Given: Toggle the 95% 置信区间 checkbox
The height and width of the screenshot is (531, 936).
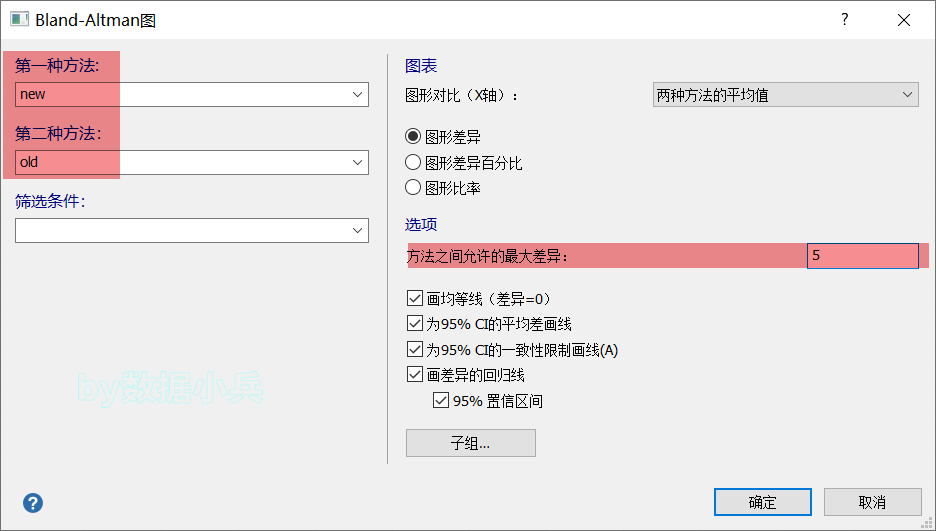Looking at the screenshot, I should (x=441, y=401).
